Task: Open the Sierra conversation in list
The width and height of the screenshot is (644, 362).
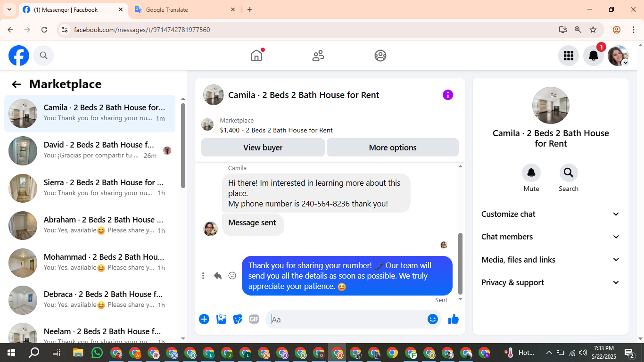Action: coord(90,188)
